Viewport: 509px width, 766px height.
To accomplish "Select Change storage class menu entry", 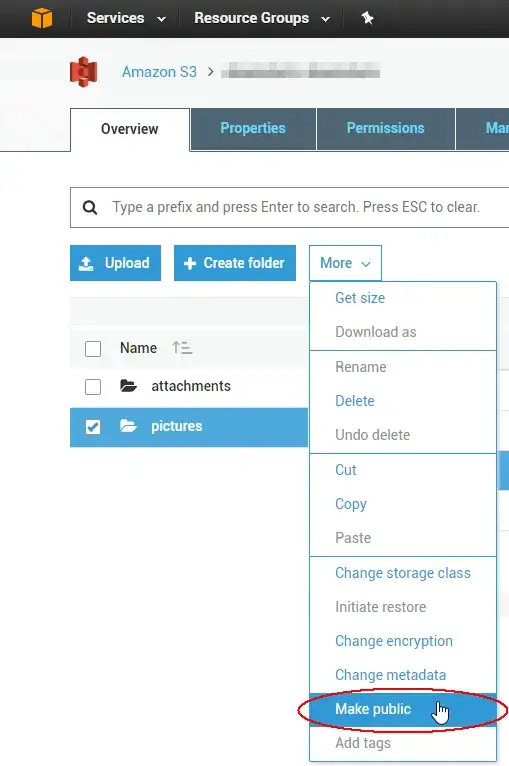I will (403, 573).
